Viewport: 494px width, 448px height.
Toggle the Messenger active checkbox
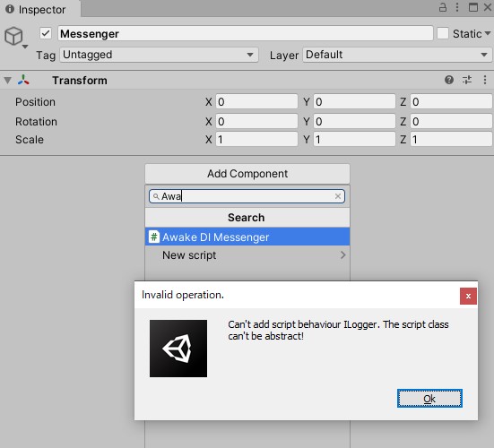click(46, 33)
